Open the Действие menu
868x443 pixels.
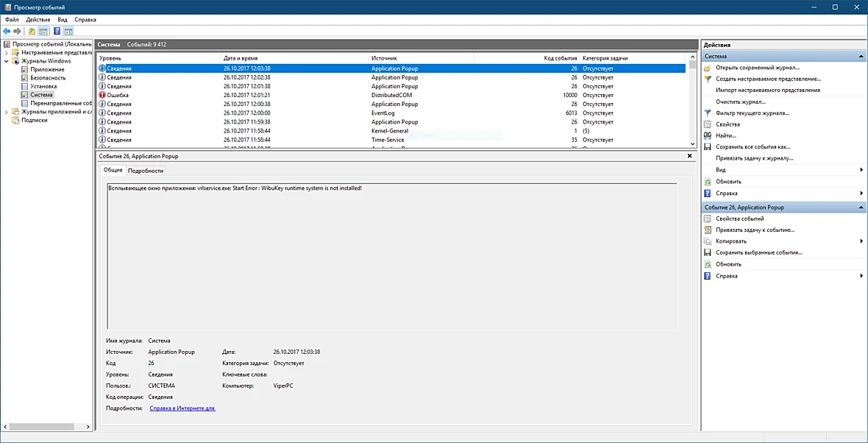point(38,19)
